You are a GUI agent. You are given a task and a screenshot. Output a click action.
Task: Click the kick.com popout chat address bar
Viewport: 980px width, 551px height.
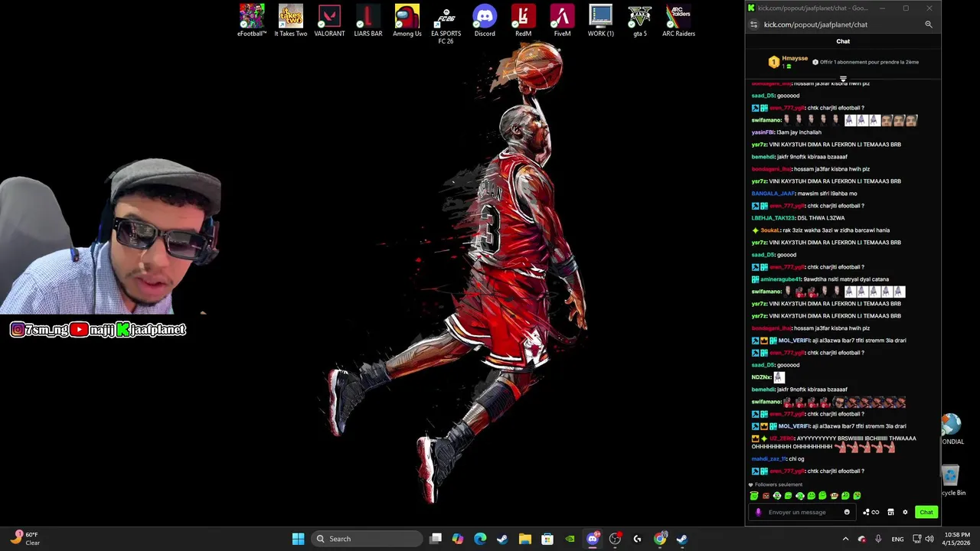[x=815, y=24]
